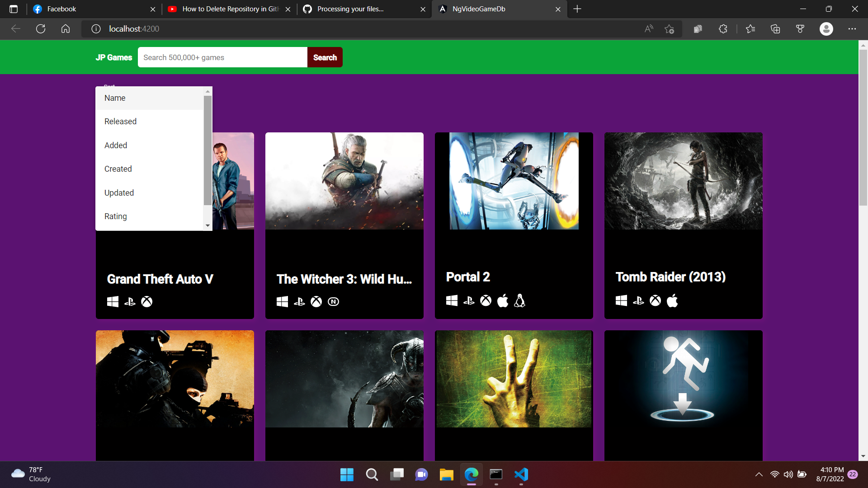
Task: Add this page to favorites
Action: pyautogui.click(x=670, y=29)
